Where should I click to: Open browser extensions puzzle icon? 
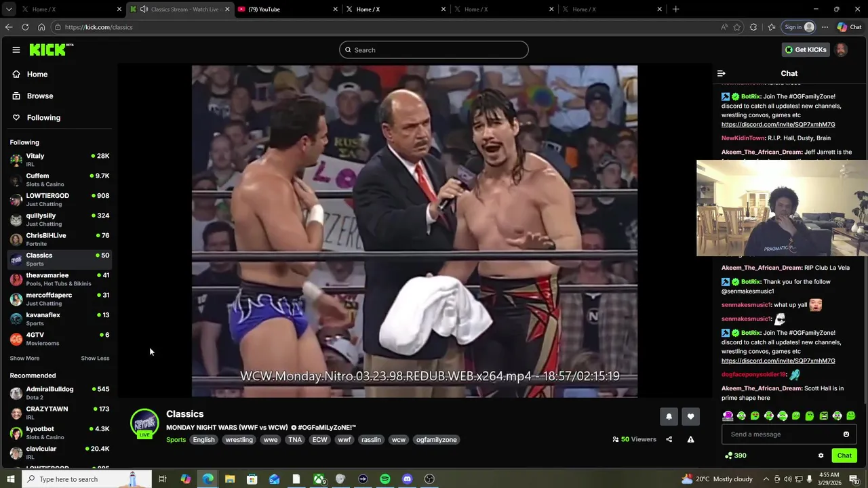coord(753,27)
